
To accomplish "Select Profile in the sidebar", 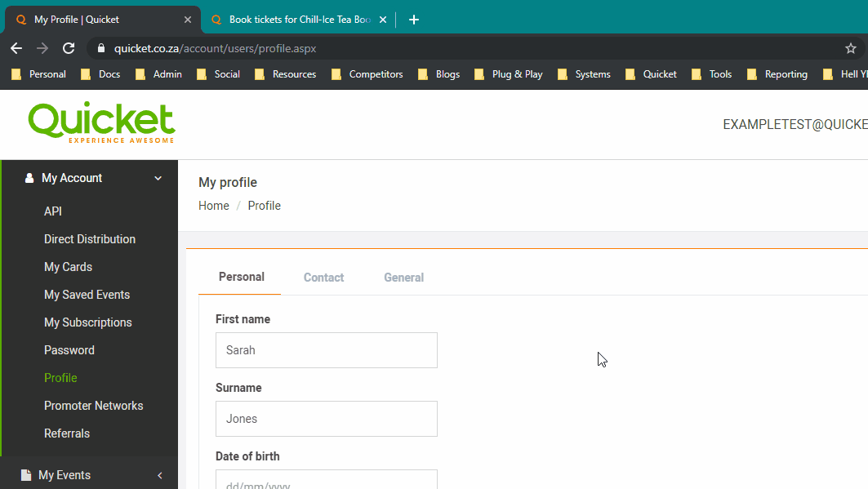I will [60, 378].
